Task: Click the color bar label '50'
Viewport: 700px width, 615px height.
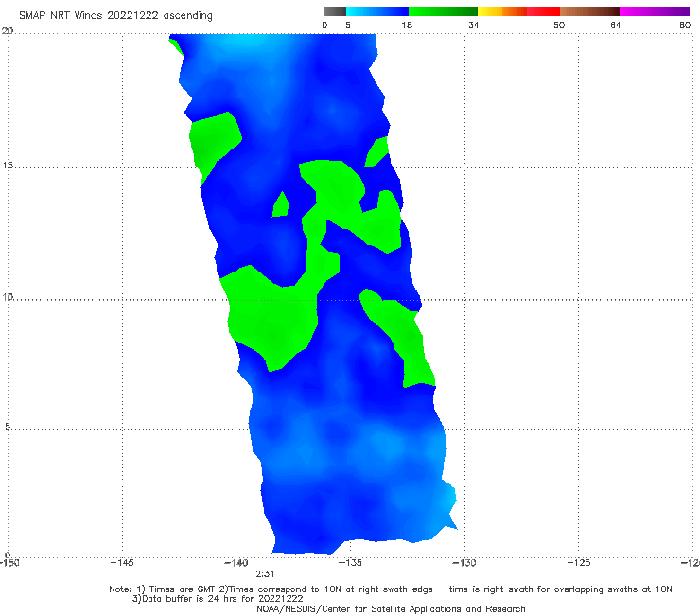Action: point(559,26)
